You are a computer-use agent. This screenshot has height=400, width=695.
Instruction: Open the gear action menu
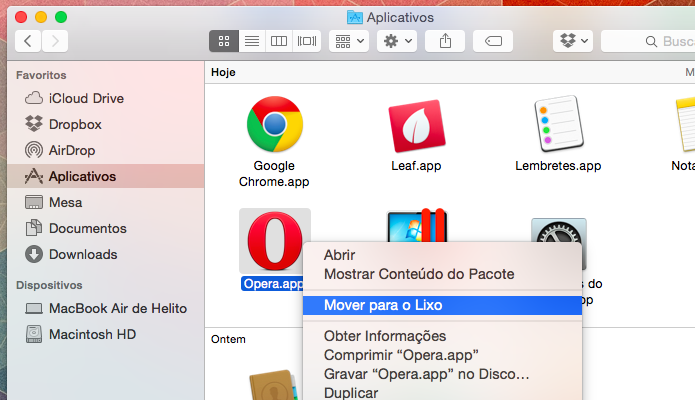click(397, 41)
